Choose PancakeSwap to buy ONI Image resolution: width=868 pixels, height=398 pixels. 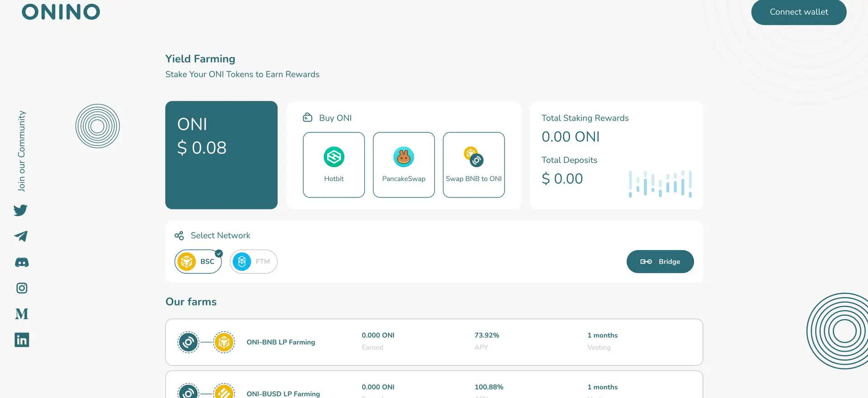[x=404, y=165]
